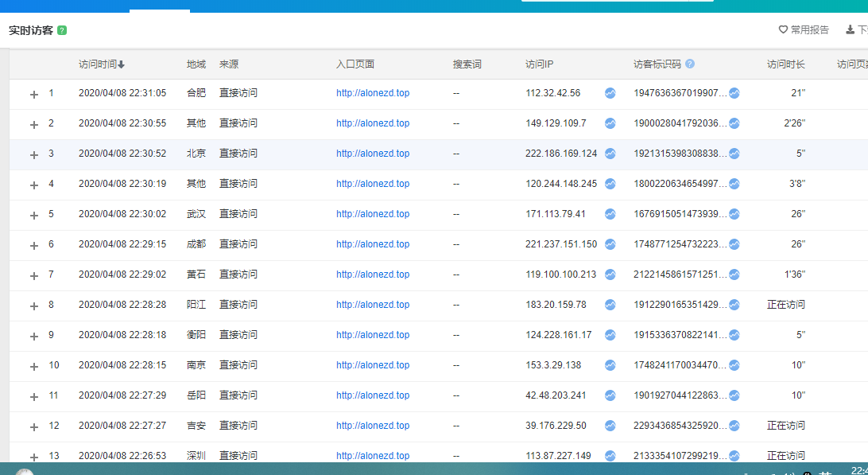
Task: Open entry page link in row 12
Action: pyautogui.click(x=373, y=425)
